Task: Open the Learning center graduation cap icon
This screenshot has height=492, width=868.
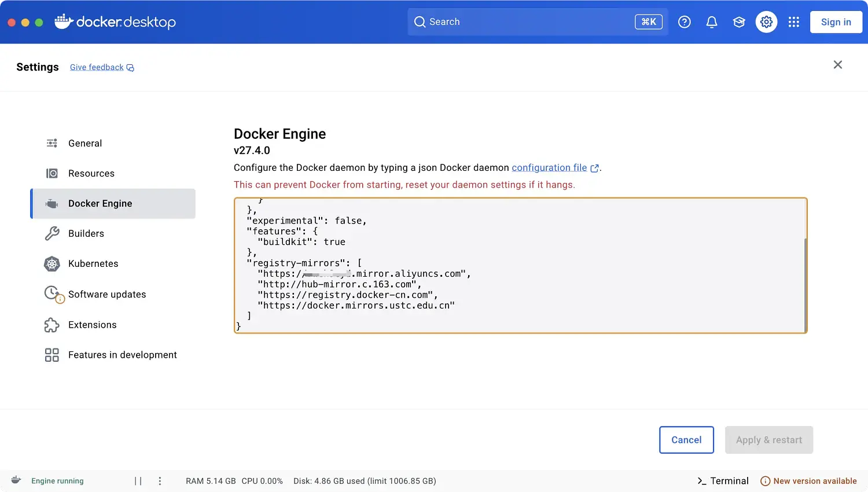Action: (739, 22)
